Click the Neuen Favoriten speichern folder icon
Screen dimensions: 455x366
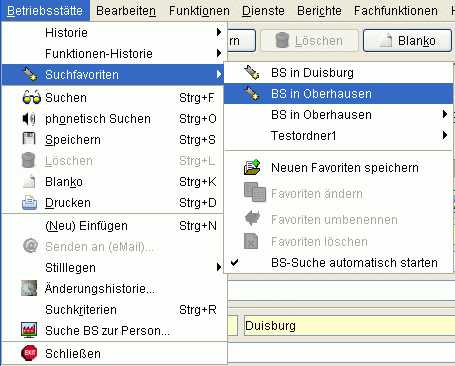point(252,168)
